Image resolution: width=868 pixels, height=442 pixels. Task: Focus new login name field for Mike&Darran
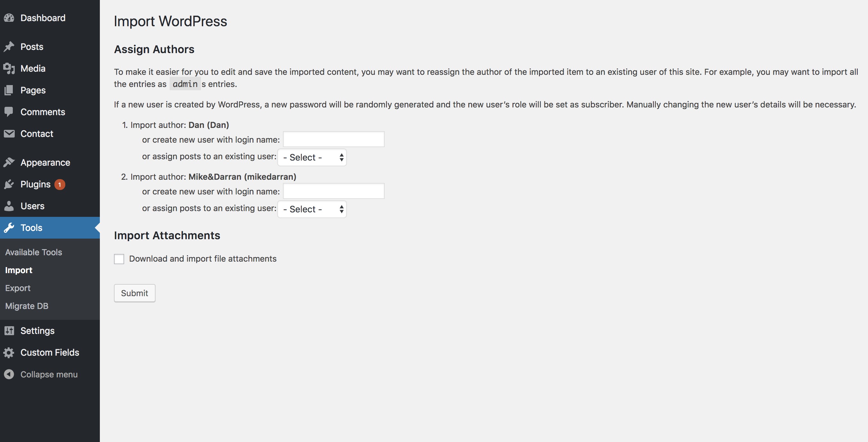334,191
